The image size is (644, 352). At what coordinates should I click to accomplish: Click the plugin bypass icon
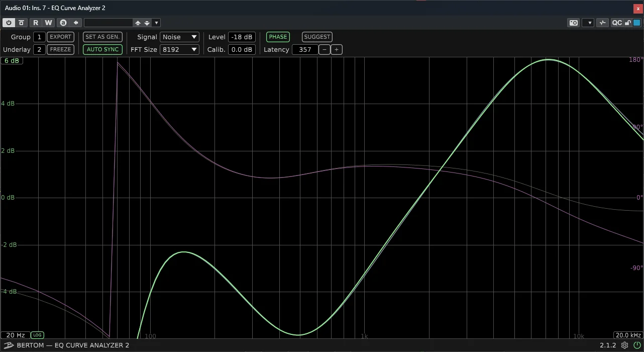(x=21, y=23)
